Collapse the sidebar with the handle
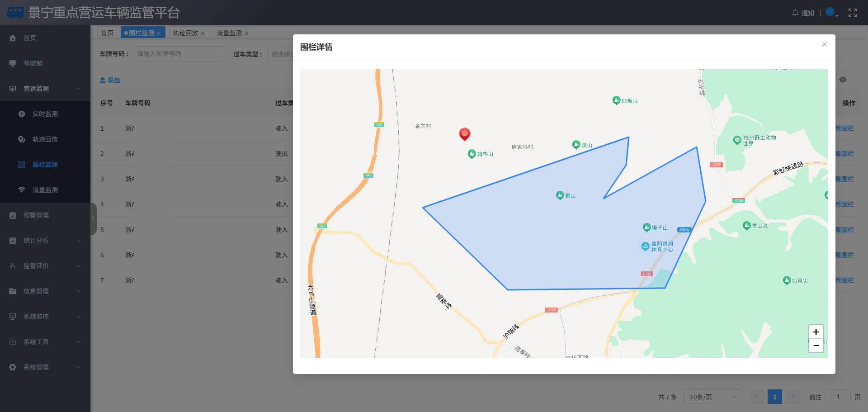 pos(94,219)
